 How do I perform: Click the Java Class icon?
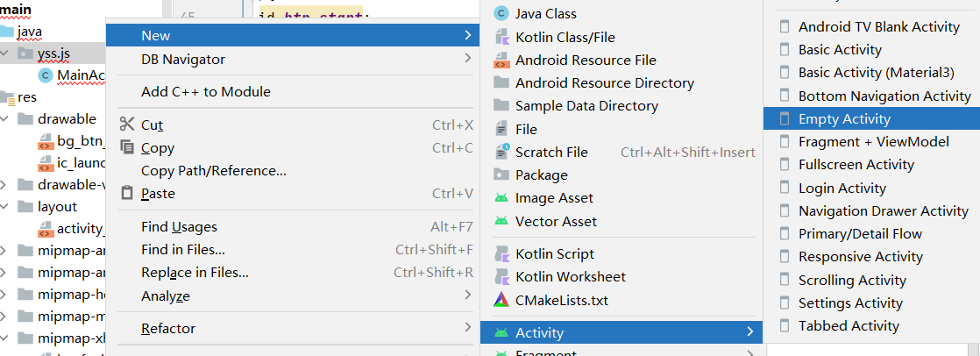[501, 13]
